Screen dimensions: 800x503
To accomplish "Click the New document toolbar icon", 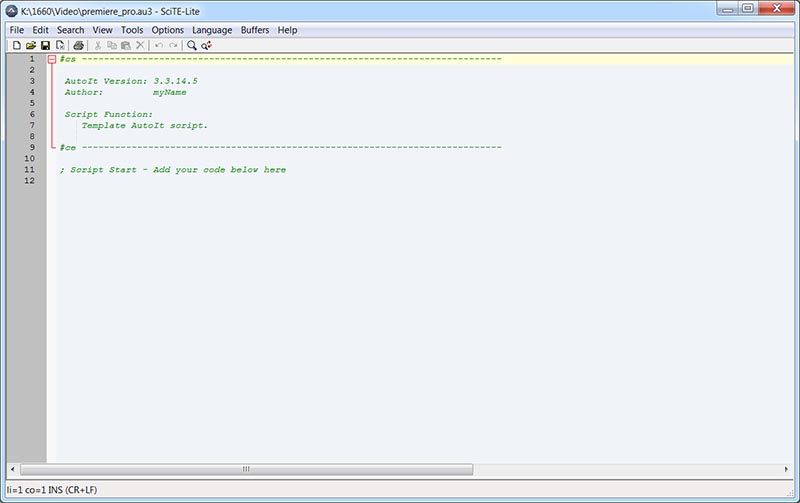I will pyautogui.click(x=16, y=45).
